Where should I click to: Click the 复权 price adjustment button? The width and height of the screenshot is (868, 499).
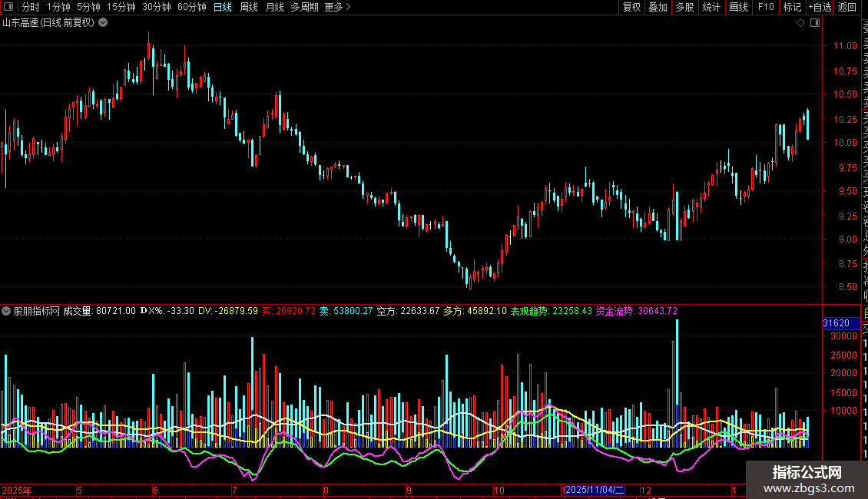[631, 7]
